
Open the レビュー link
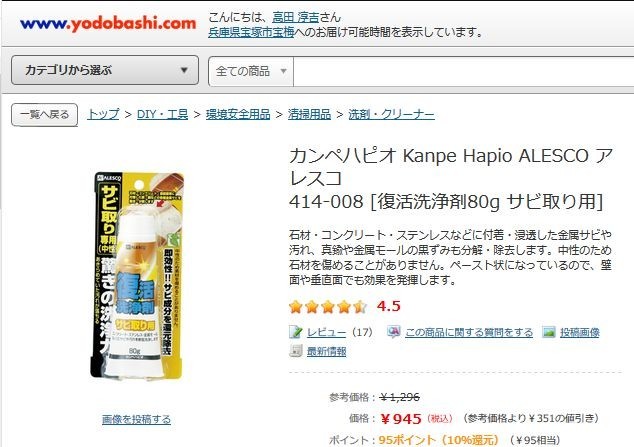tap(326, 332)
